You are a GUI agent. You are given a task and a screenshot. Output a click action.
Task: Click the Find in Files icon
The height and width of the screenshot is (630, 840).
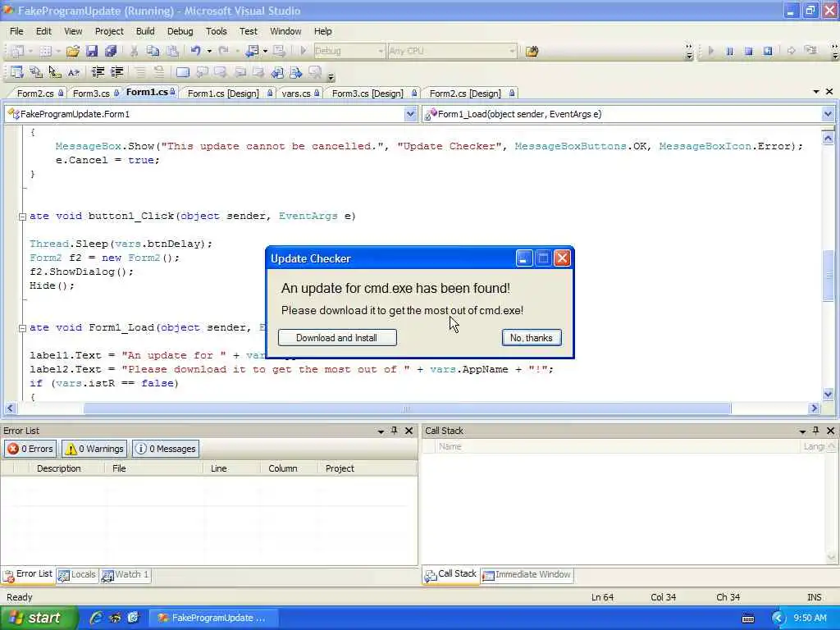tap(532, 52)
